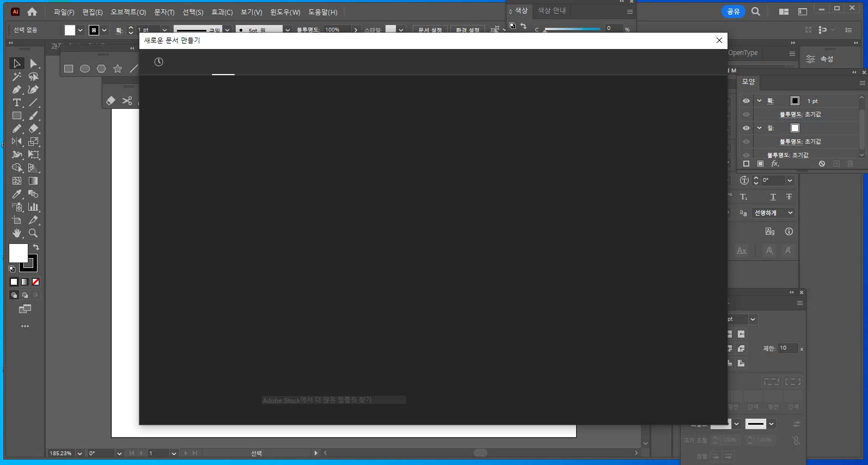Image resolution: width=868 pixels, height=465 pixels.
Task: Select the Lasso tool
Action: pyautogui.click(x=34, y=77)
